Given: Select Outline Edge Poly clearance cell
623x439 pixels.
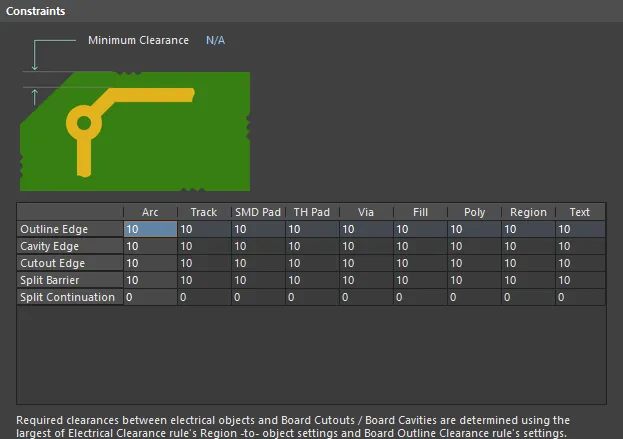Looking at the screenshot, I should 474,229.
